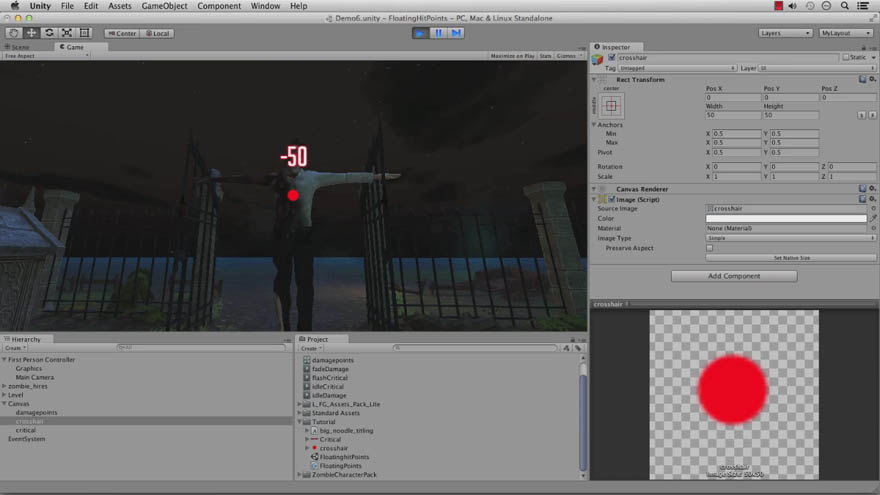Toggle the Stats overlay
Image resolution: width=880 pixels, height=495 pixels.
tap(546, 56)
